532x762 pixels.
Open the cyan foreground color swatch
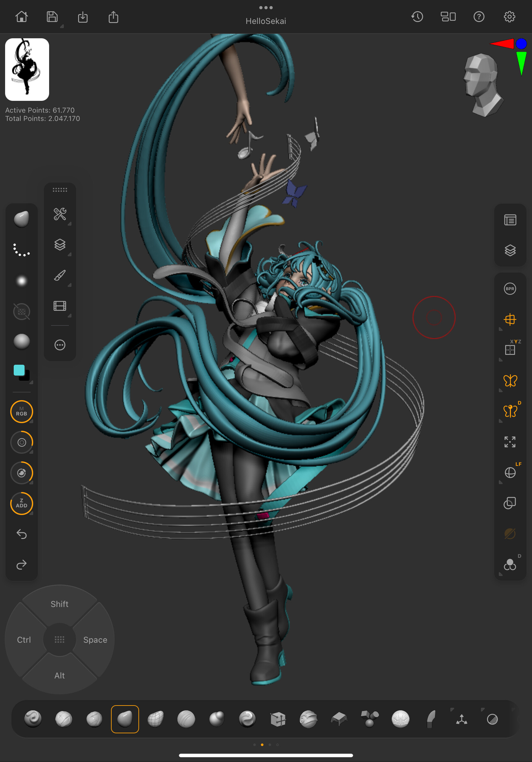pos(19,370)
